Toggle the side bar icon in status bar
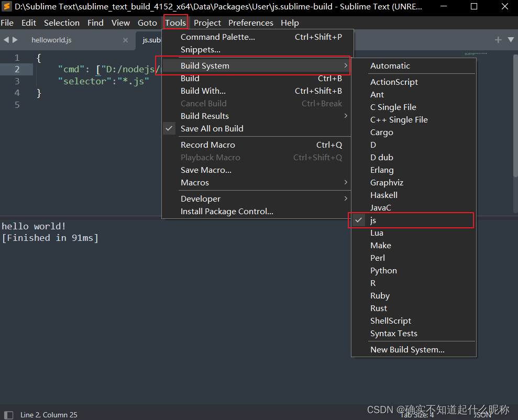The width and height of the screenshot is (518, 420). pos(8,415)
